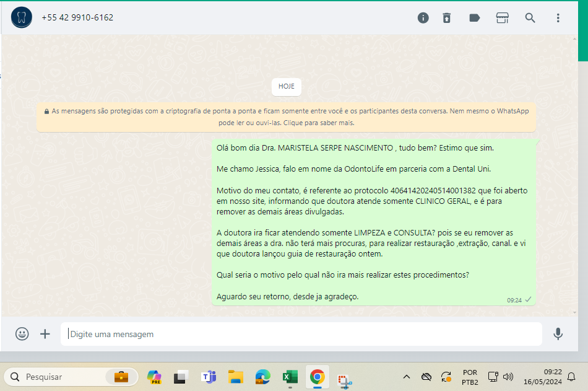Switch to Google Chrome on the taskbar
This screenshot has height=391, width=588.
318,377
